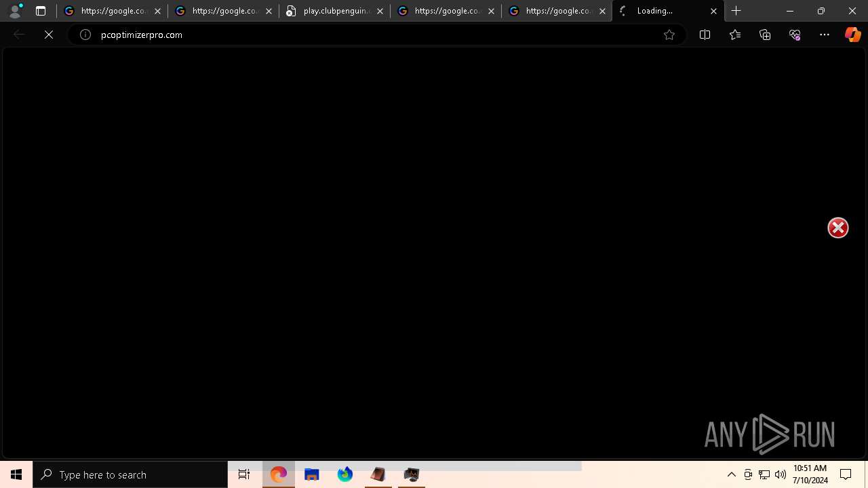Show hidden system tray icons
Image resolution: width=868 pixels, height=488 pixels.
[731, 474]
